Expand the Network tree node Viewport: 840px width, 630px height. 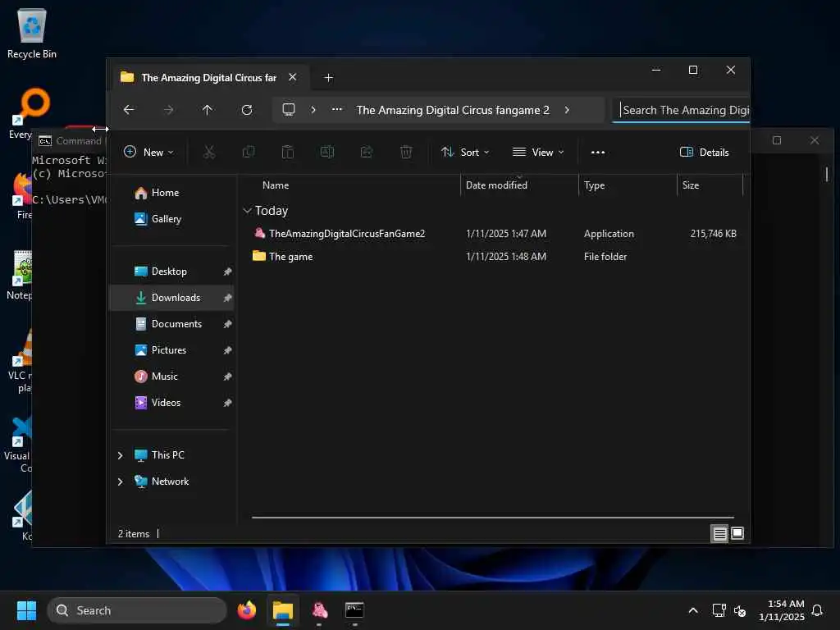120,482
